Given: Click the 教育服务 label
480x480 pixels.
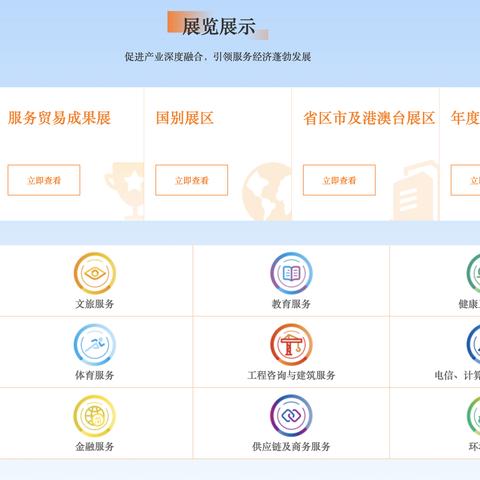Looking at the screenshot, I should coord(291,304).
